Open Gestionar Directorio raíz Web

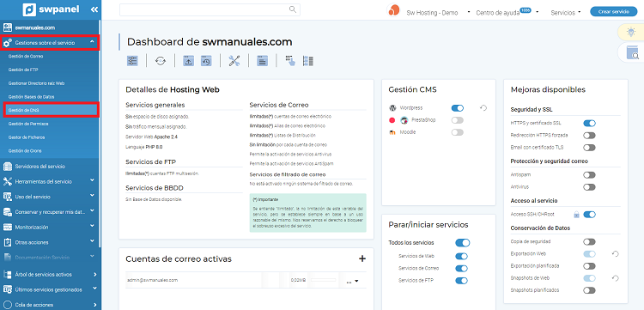point(37,83)
